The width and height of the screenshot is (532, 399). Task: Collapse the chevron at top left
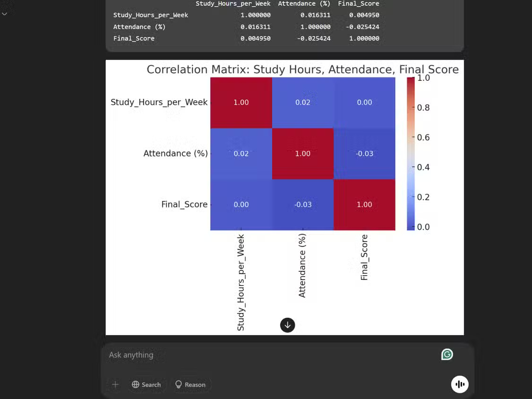coord(4,14)
